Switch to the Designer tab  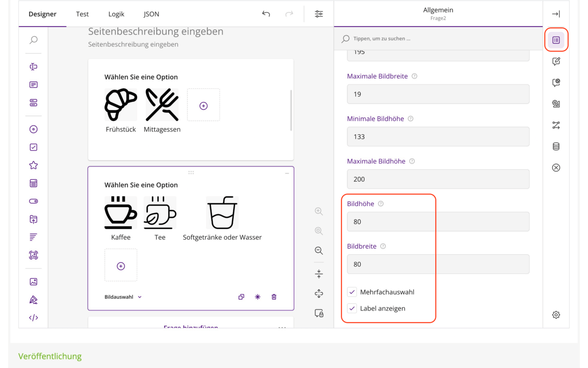(42, 14)
